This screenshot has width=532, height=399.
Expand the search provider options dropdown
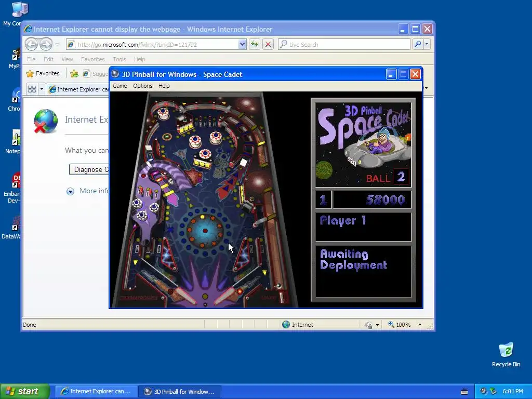coord(427,44)
